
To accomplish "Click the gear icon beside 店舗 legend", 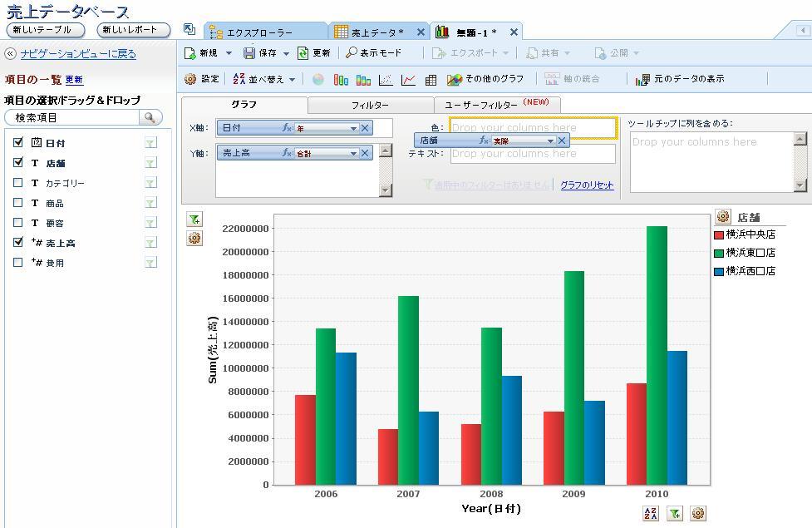I will 723,217.
